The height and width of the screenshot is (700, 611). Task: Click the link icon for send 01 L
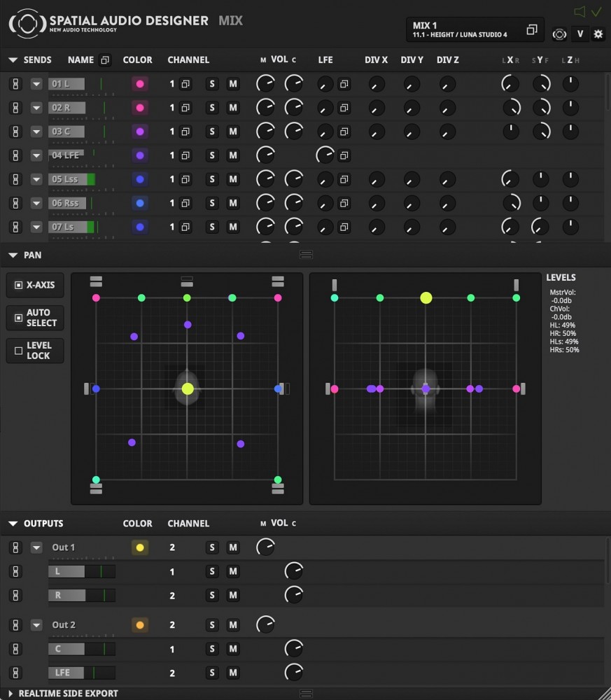tap(15, 84)
